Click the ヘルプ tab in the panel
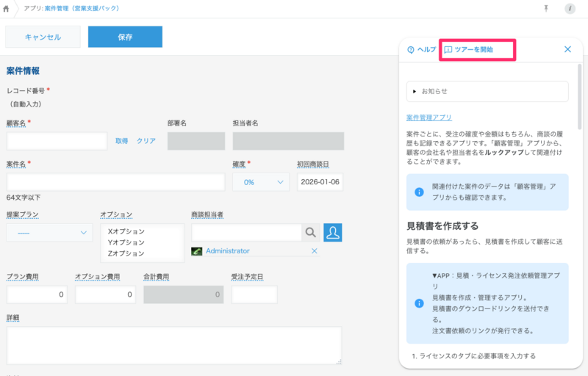Image resolution: width=588 pixels, height=376 pixels. coord(421,49)
